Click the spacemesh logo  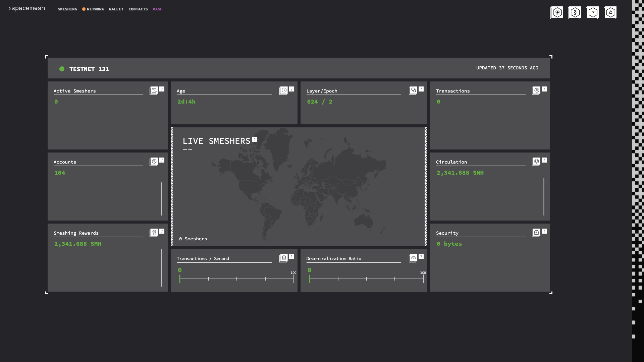tap(27, 8)
